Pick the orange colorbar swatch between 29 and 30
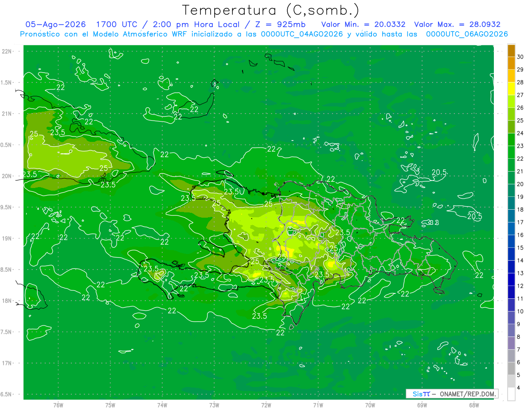Image resolution: width=532 pixels, height=411 pixels. [x=511, y=63]
